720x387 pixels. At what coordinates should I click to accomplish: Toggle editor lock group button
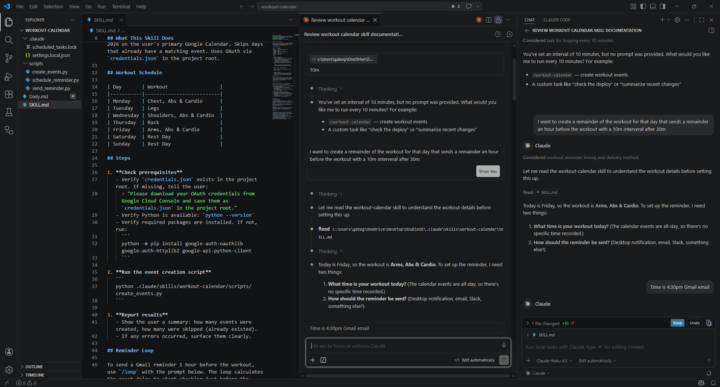point(498,20)
